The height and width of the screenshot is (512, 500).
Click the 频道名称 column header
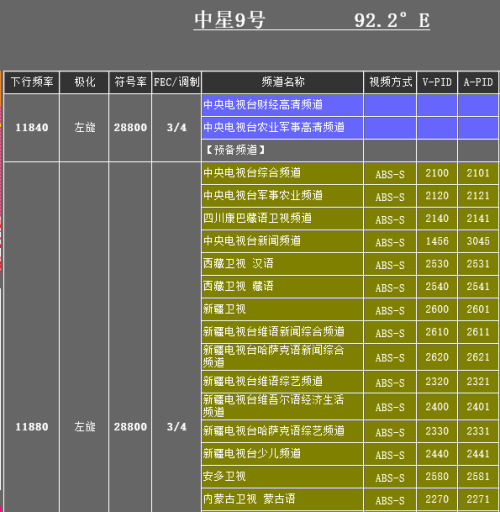[283, 82]
